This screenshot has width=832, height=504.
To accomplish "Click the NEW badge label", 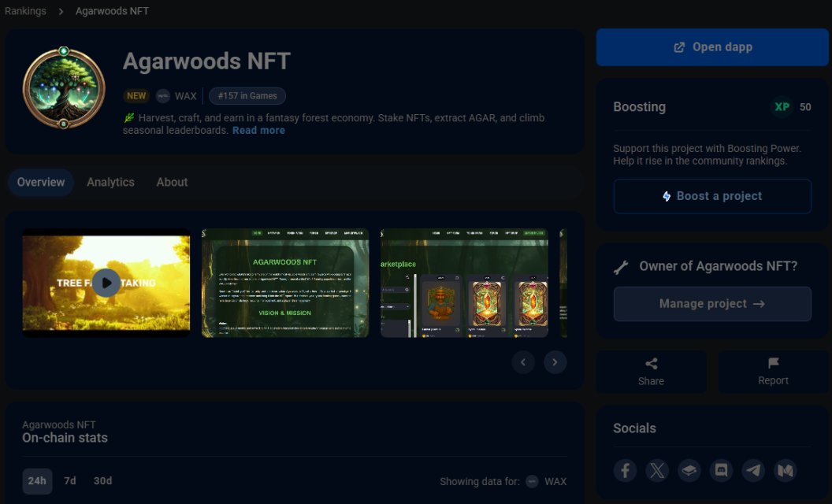I will click(136, 96).
